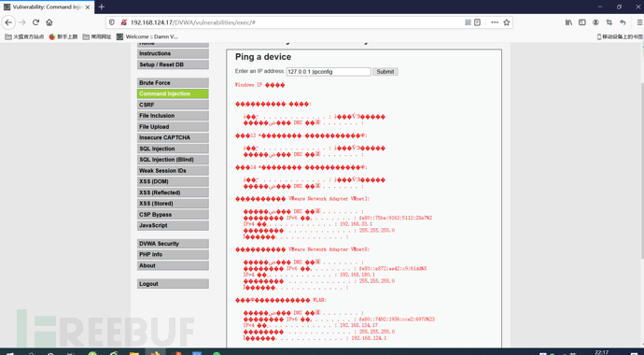644x355 pixels.
Task: Open the page actions three-dot menu
Action: click(495, 22)
